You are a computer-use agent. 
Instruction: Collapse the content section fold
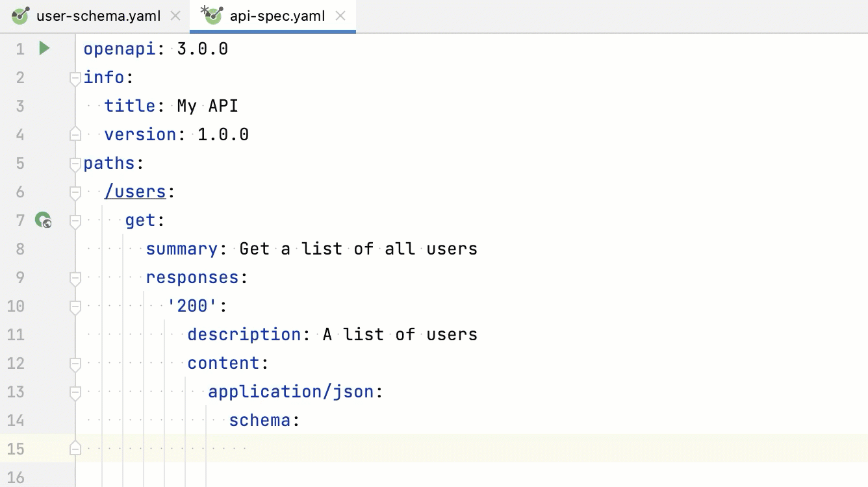[x=75, y=364]
